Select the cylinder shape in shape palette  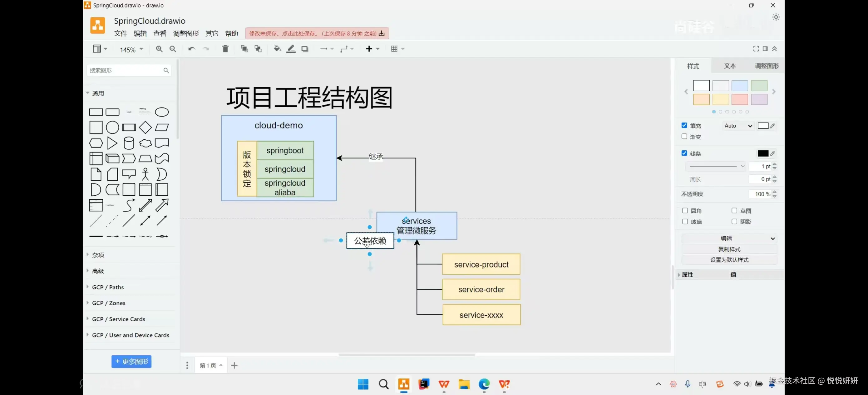129,143
